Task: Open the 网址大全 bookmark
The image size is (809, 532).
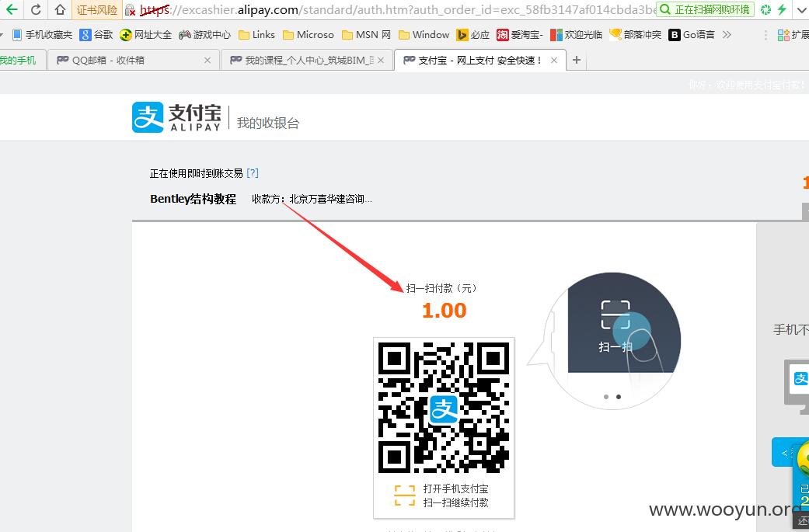Action: click(x=145, y=34)
